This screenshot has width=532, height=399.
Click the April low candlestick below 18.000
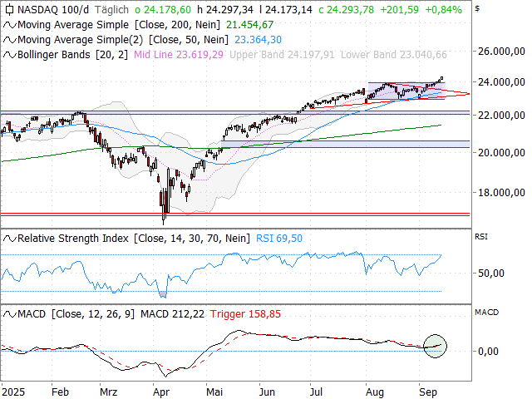tap(164, 208)
